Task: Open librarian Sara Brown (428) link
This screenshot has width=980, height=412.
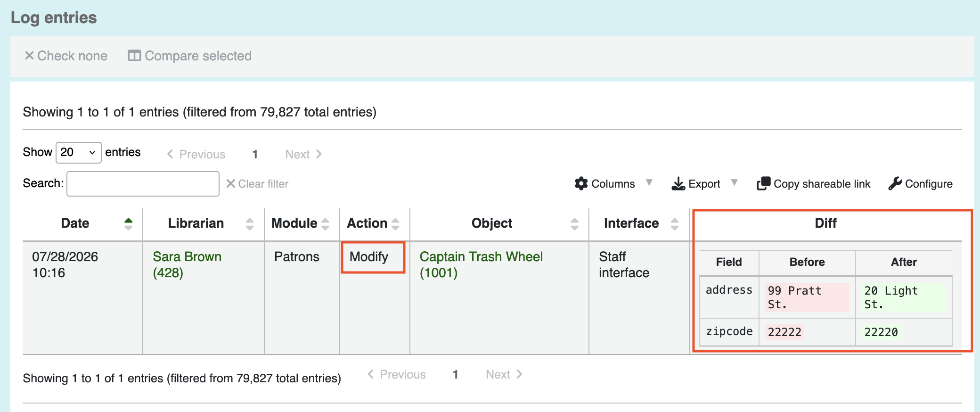Action: tap(187, 264)
